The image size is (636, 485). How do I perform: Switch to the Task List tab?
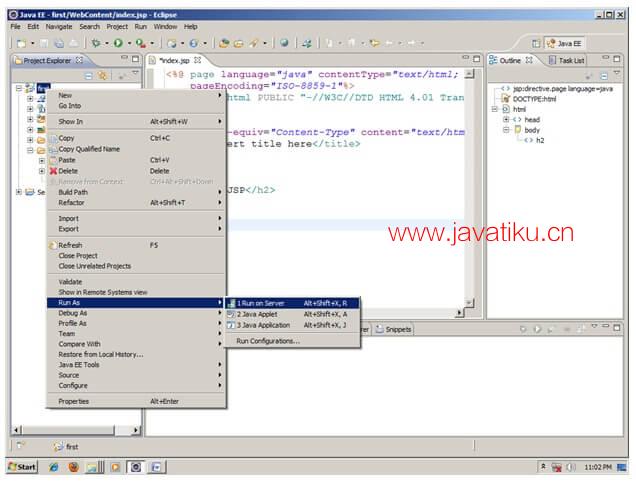pos(567,60)
